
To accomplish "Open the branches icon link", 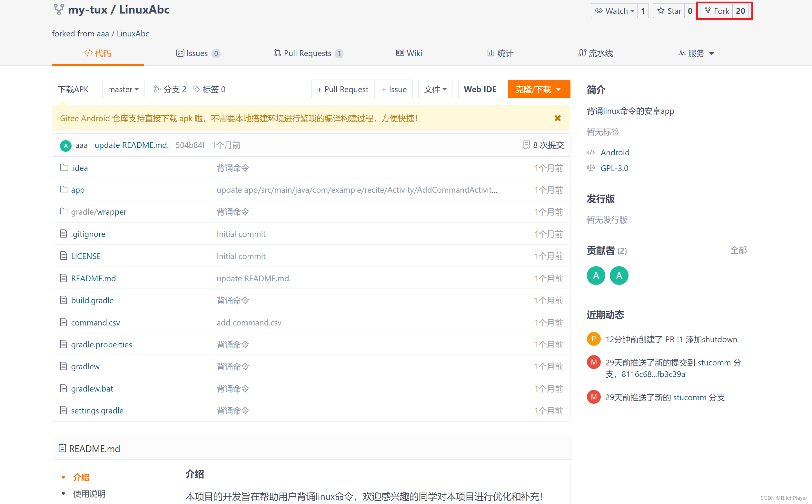I will (x=169, y=89).
